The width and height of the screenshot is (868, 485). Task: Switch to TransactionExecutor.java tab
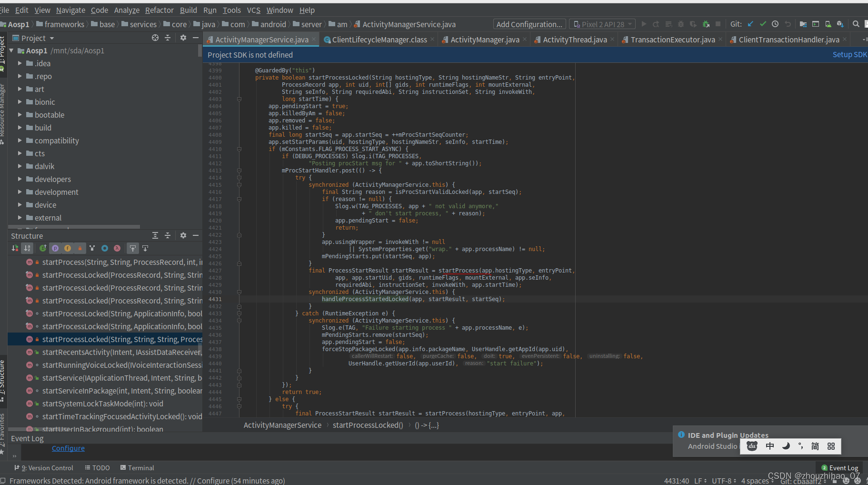click(x=672, y=40)
